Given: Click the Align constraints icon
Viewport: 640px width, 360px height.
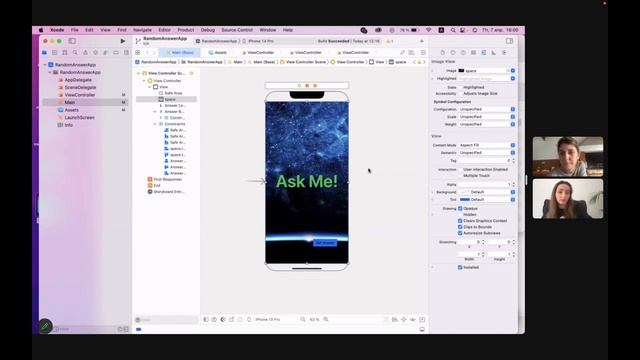Looking at the screenshot, I should (x=395, y=320).
